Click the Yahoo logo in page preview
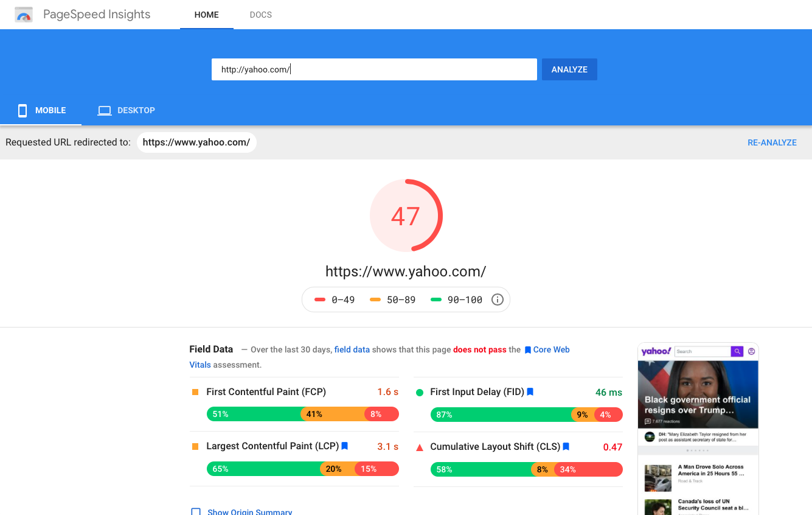The image size is (812, 515). (656, 351)
